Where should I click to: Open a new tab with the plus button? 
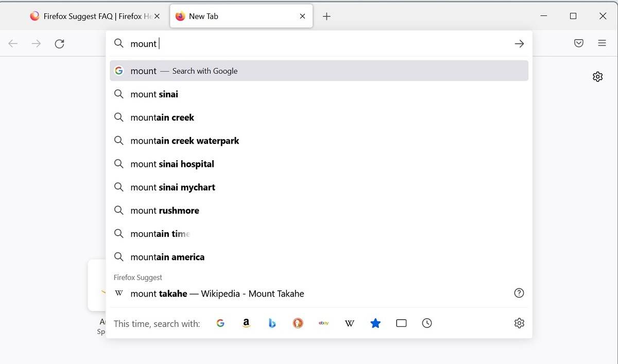click(x=327, y=16)
